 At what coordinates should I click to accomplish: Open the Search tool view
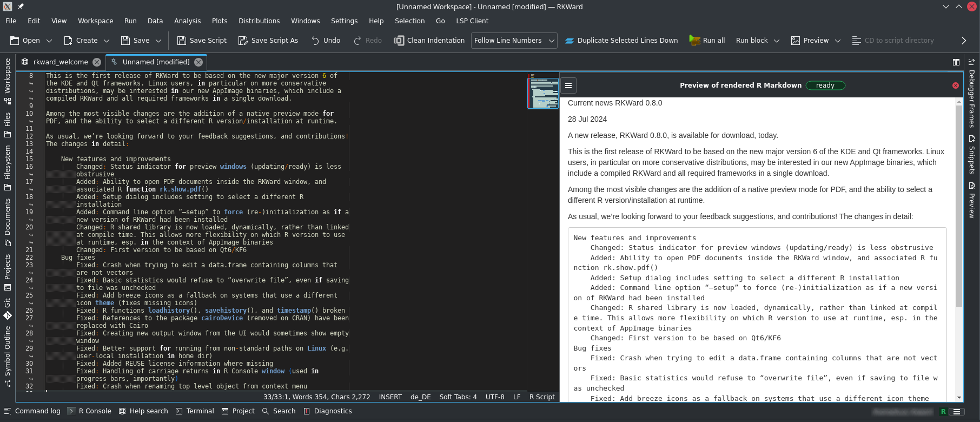tap(279, 411)
